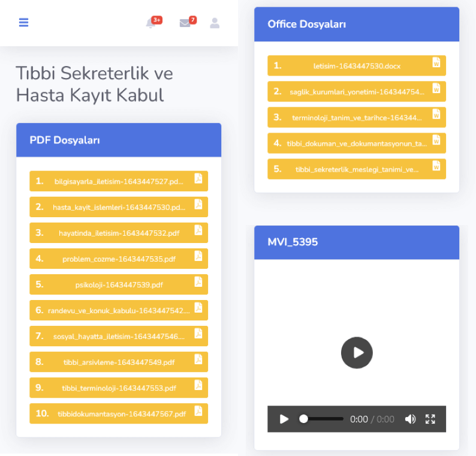This screenshot has height=456, width=476.
Task: Open saglik_kurumlari_yonetimi Office file
Action: point(357,91)
